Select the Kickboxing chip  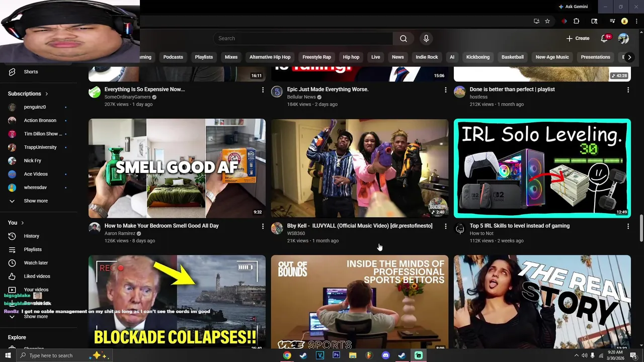[477, 57]
